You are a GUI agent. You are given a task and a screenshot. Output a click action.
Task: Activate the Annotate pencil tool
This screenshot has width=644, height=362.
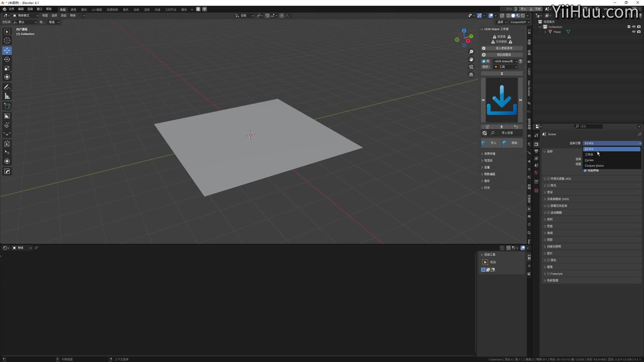(x=7, y=87)
